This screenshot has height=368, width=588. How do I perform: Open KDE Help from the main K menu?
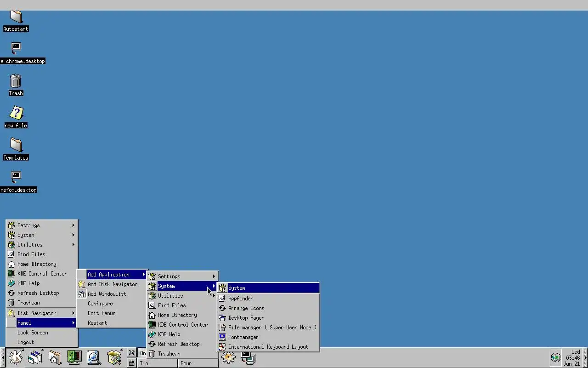click(42, 283)
